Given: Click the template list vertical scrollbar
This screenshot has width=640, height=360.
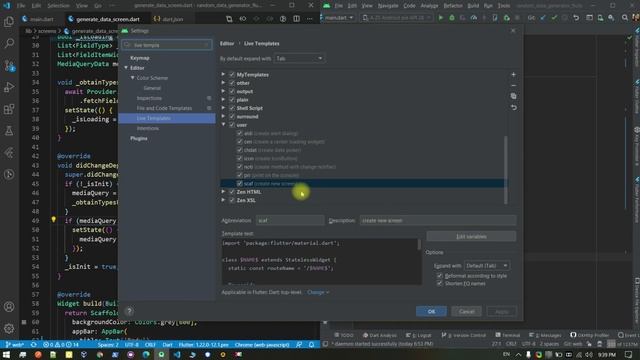Looking at the screenshot, I should 506,169.
